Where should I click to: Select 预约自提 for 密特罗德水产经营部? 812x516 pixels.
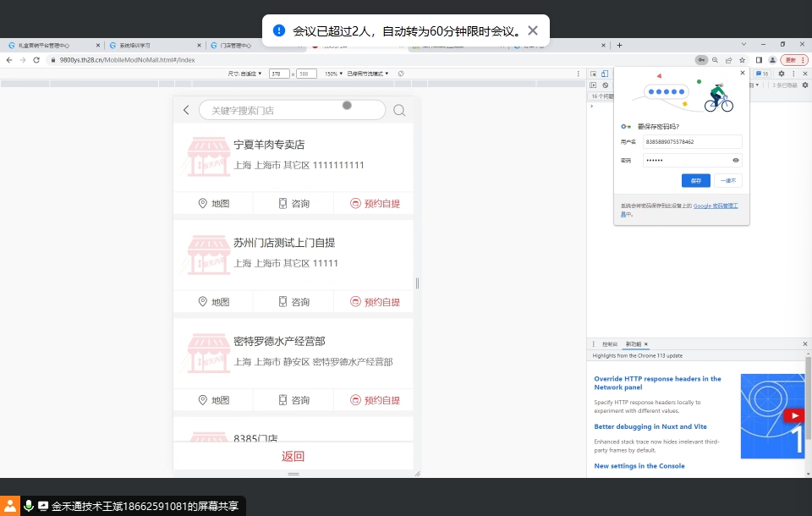coord(375,400)
